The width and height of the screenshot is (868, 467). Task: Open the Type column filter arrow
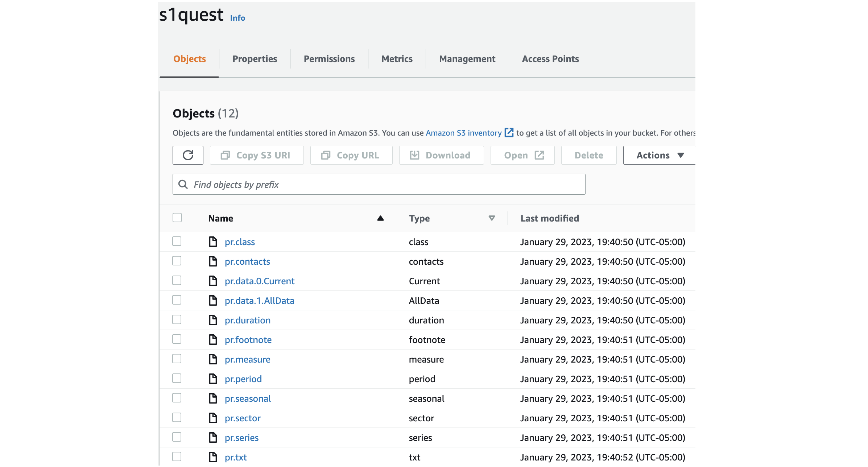coord(492,218)
